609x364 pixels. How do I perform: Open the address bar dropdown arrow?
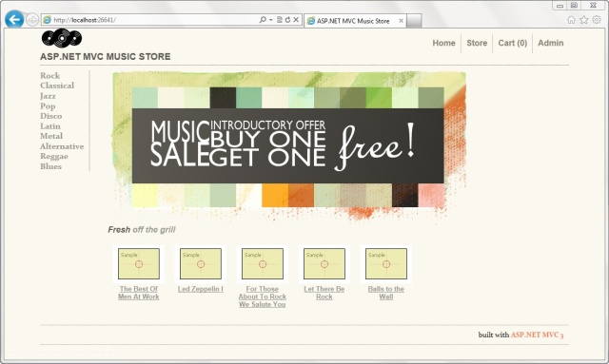pyautogui.click(x=270, y=20)
